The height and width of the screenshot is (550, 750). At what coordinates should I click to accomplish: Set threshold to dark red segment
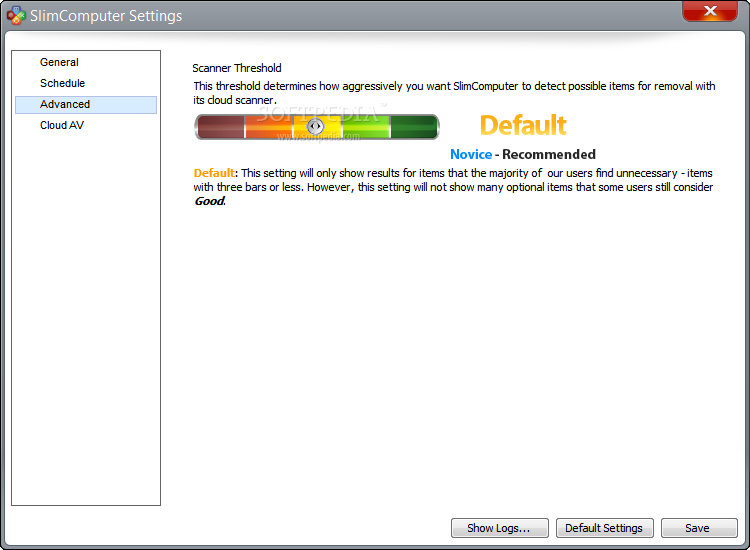[x=221, y=127]
